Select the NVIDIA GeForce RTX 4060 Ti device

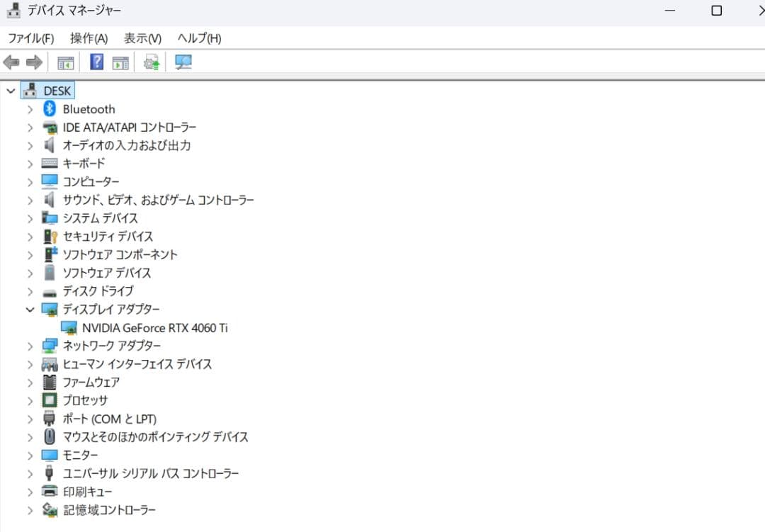[154, 328]
